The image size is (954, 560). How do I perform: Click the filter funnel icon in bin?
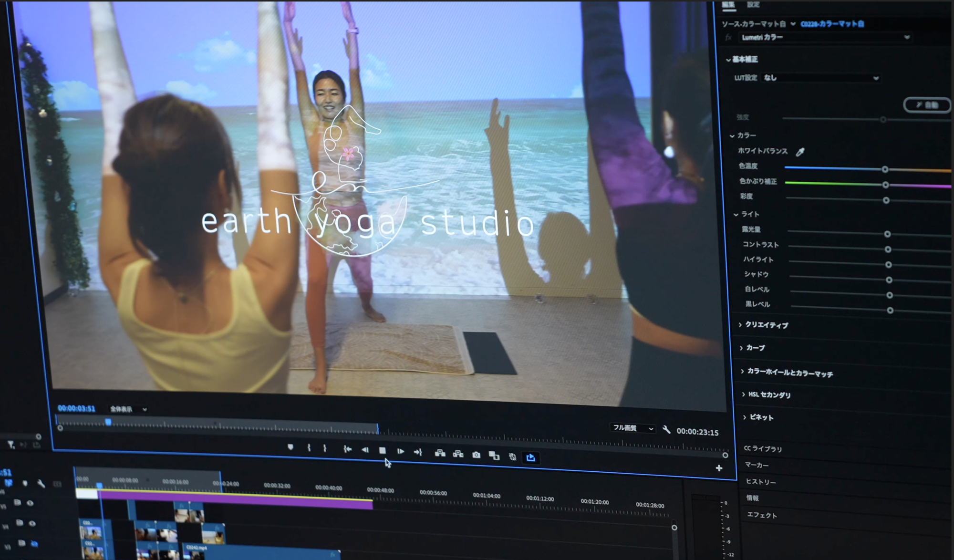pos(10,445)
